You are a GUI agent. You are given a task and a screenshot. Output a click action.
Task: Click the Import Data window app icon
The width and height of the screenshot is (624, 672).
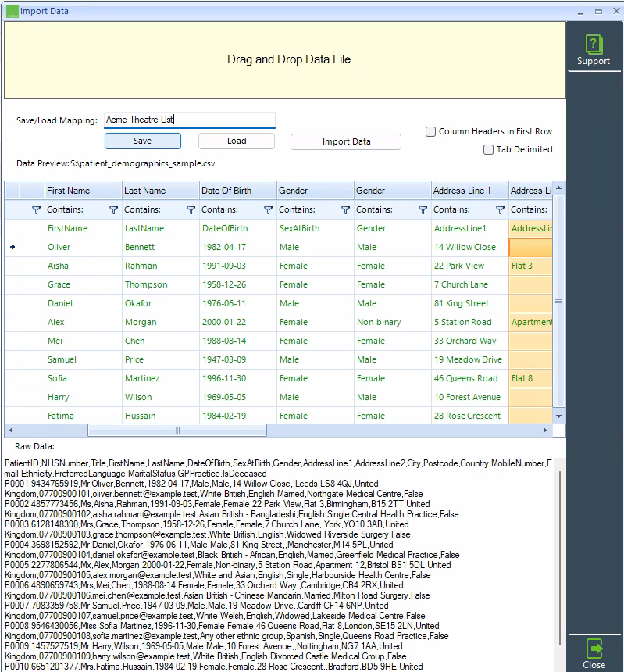(12, 12)
